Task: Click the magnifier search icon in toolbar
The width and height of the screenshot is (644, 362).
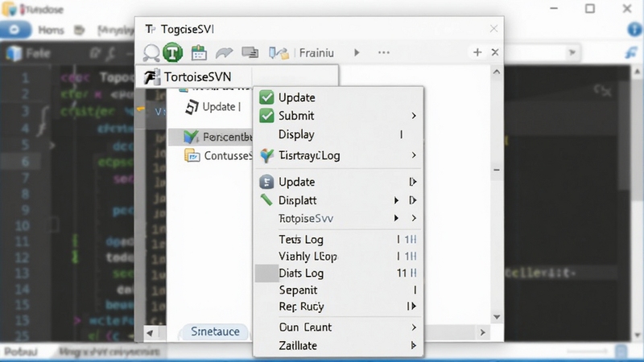Action: tap(151, 53)
